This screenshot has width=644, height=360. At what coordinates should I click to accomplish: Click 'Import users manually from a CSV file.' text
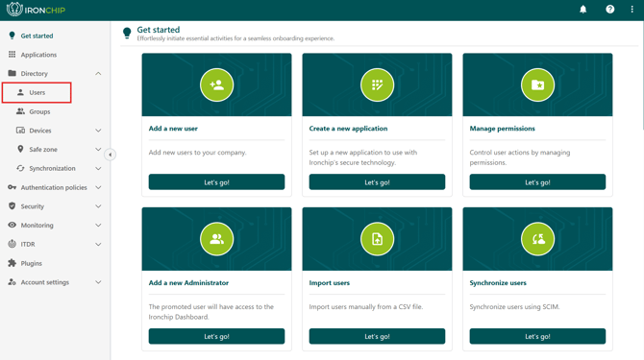click(366, 306)
